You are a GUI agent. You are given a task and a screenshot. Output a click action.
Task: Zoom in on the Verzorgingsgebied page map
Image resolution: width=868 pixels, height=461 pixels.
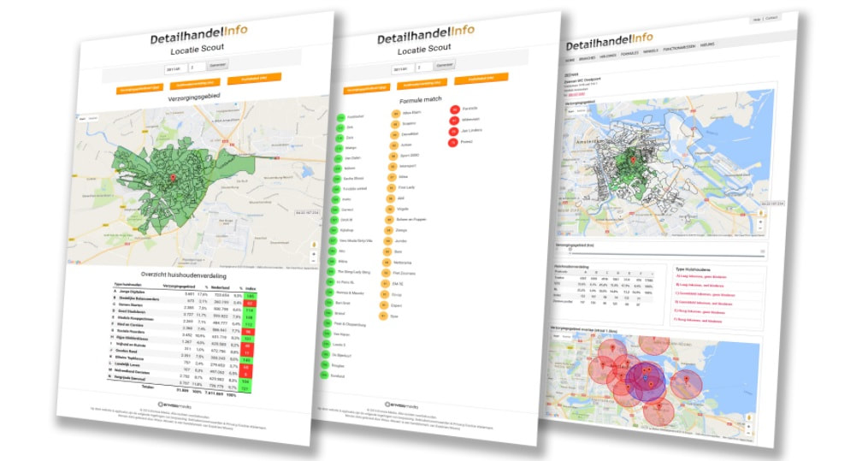(314, 254)
